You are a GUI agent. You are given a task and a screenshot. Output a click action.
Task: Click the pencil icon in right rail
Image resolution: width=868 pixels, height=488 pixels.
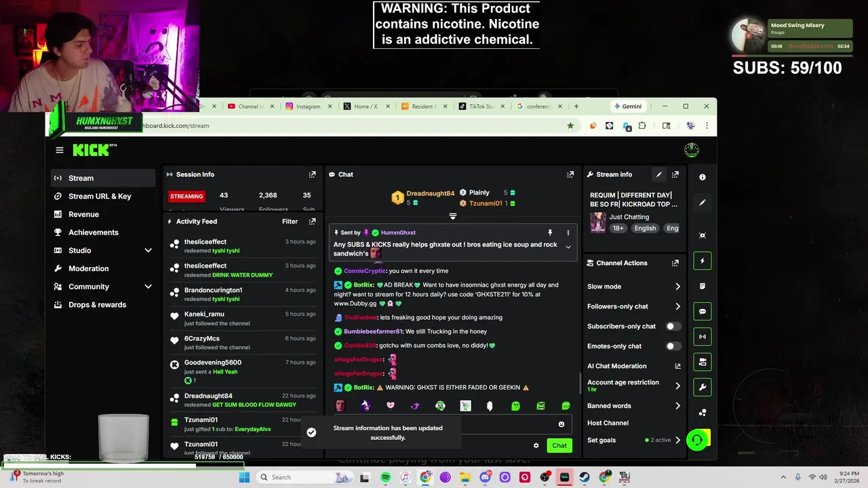(703, 202)
